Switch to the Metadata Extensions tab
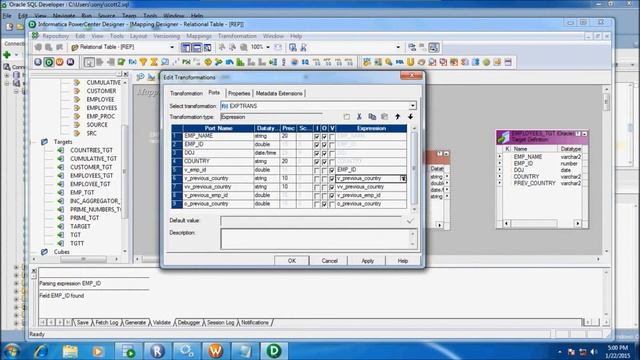The image size is (640, 360). 279,93
